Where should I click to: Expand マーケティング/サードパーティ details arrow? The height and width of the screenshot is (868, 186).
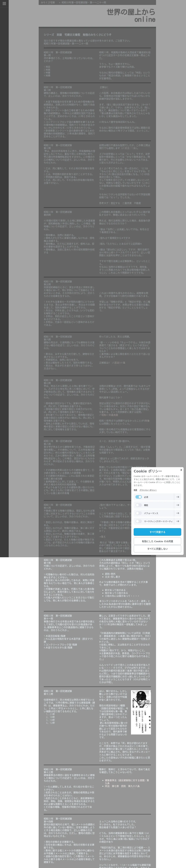tap(178, 521)
